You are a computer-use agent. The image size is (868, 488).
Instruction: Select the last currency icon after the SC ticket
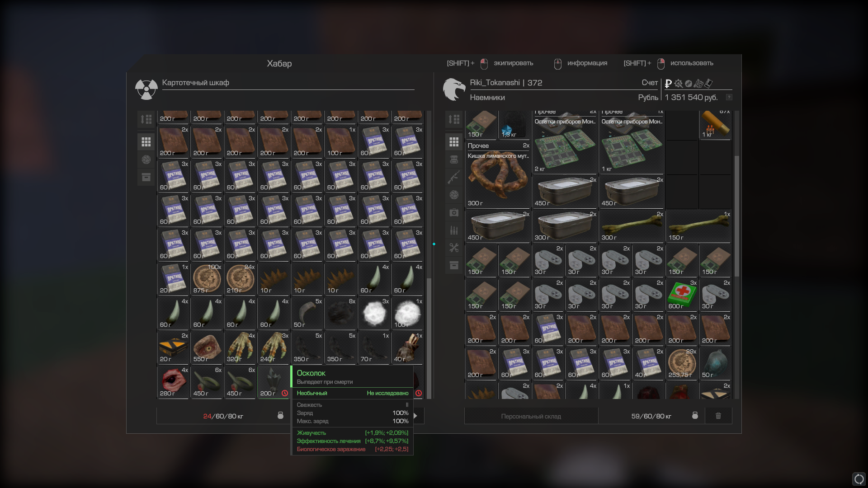tap(708, 84)
